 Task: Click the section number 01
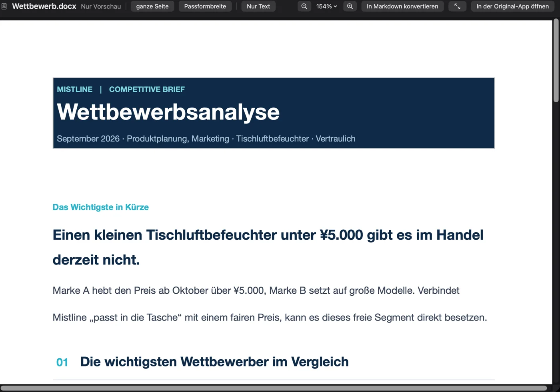click(x=62, y=362)
